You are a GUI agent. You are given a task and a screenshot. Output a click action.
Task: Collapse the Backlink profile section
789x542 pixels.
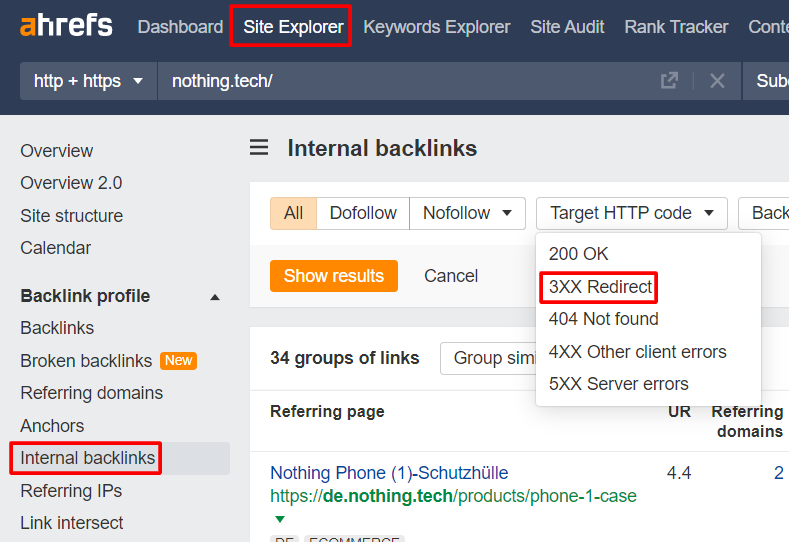(215, 297)
